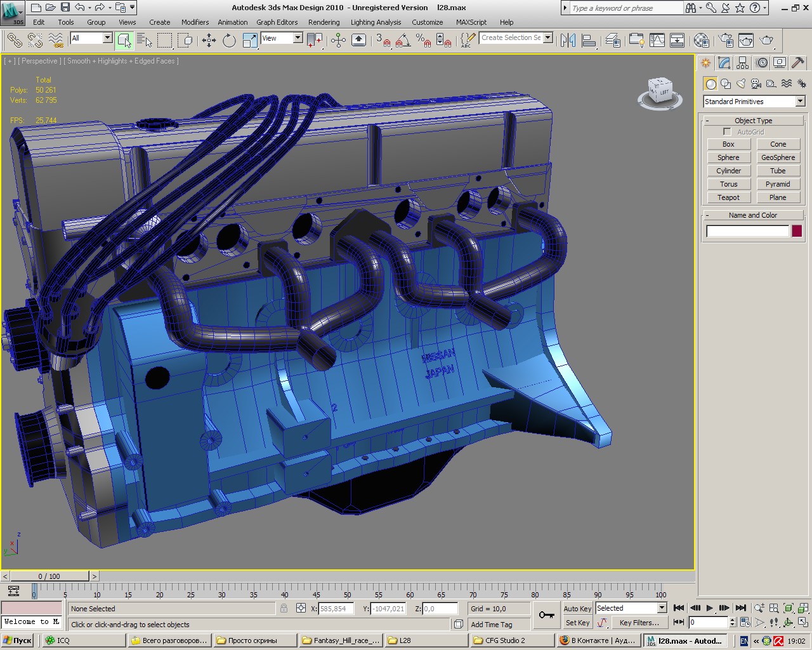The image size is (812, 650).
Task: Choose Rectangular Selection Region tool
Action: pos(165,40)
